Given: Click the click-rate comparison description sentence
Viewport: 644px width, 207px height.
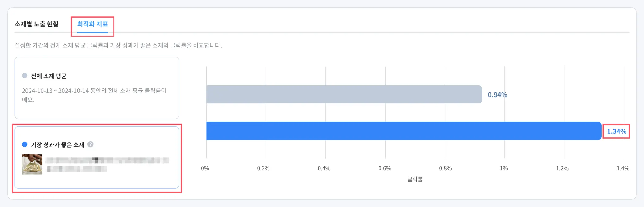Looking at the screenshot, I should [x=118, y=45].
